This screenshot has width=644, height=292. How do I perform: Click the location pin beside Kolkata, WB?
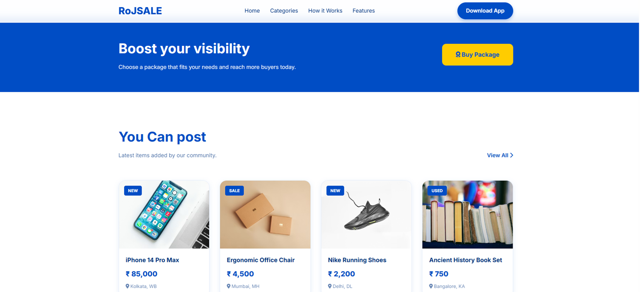[x=127, y=286]
